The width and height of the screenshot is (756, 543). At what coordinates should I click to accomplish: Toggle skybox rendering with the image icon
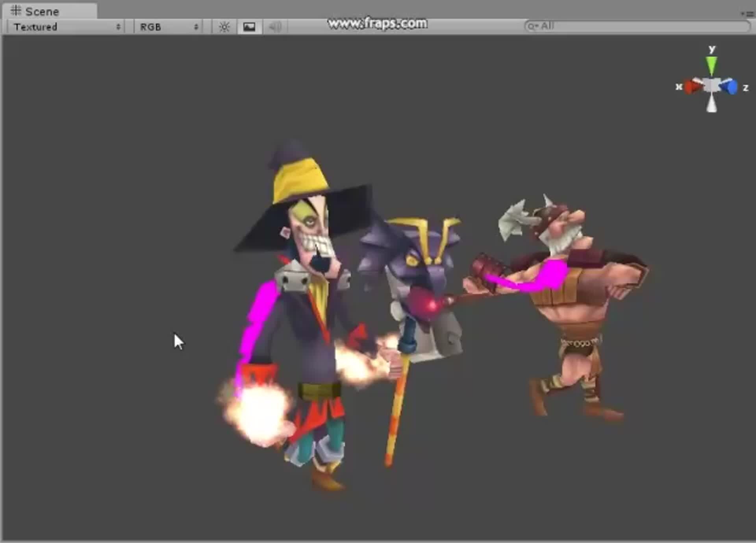(249, 26)
